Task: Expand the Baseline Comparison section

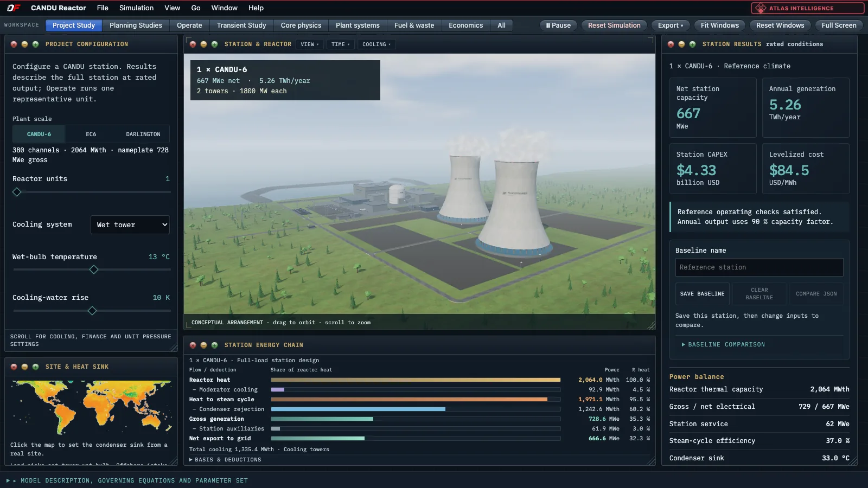Action: (723, 344)
